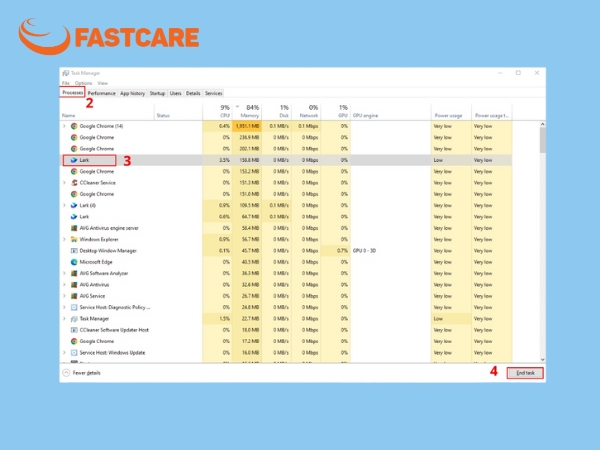Click Chrome icon in the 17.2 MB row
The width and height of the screenshot is (600, 450).
click(74, 341)
